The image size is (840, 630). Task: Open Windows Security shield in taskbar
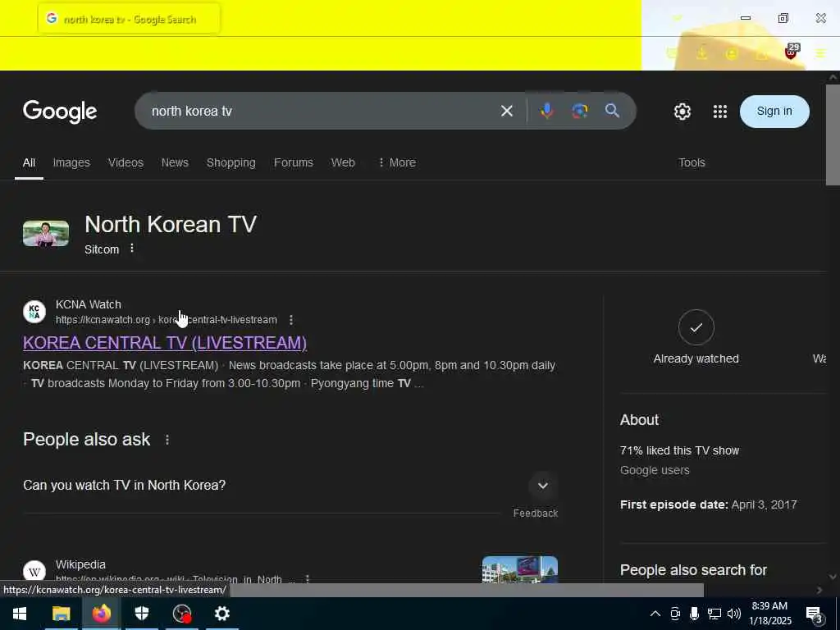coord(141,614)
